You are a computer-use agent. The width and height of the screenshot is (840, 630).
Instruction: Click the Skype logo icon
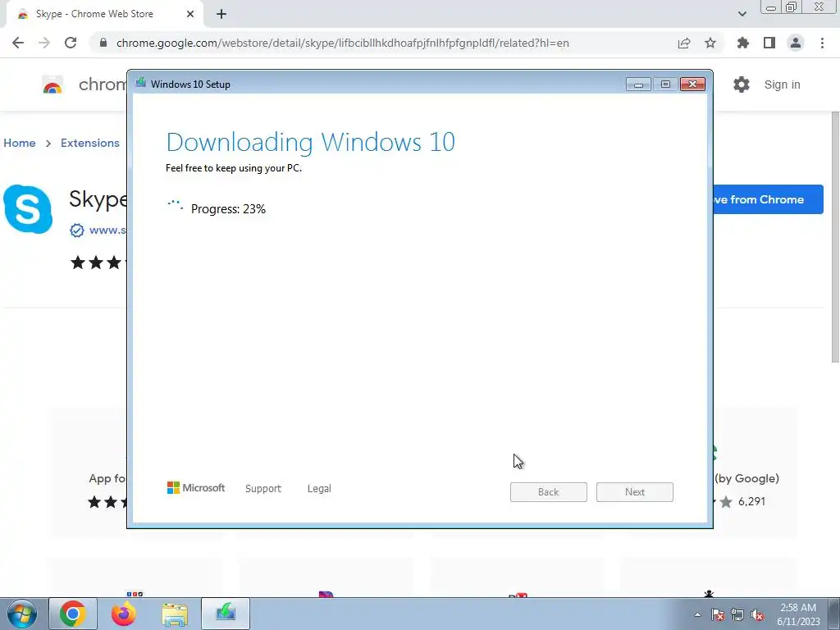coord(28,209)
